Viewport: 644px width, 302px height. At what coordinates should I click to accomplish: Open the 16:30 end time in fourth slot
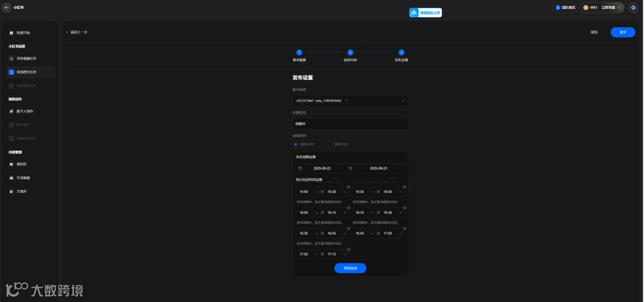pyautogui.click(x=392, y=213)
